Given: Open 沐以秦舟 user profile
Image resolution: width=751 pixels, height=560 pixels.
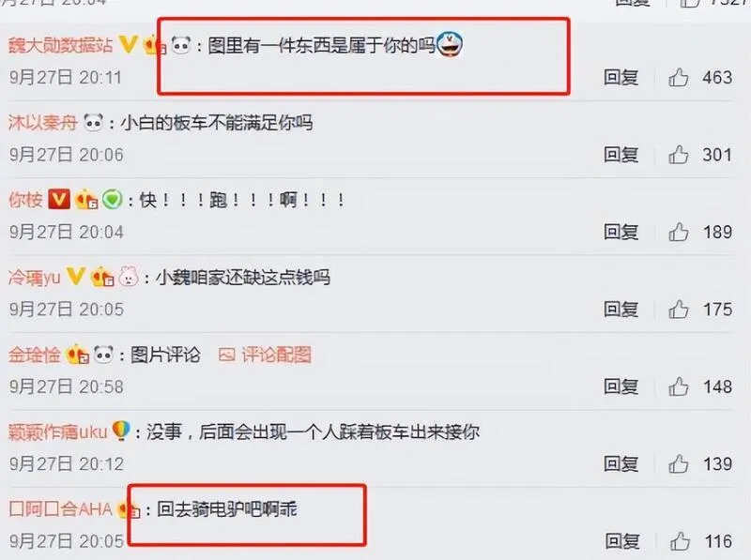Looking at the screenshot, I should tap(43, 123).
